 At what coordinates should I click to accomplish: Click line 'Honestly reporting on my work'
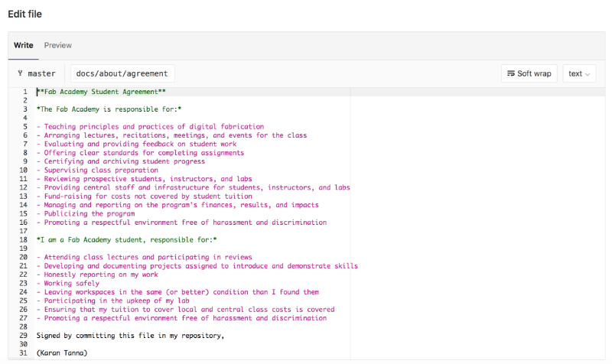point(97,275)
